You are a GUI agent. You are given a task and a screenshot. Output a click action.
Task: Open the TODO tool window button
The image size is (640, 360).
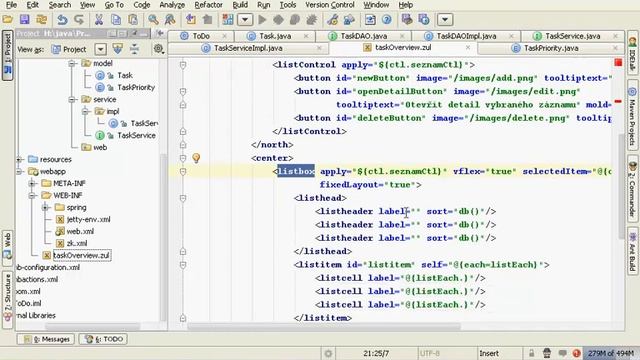click(x=103, y=339)
